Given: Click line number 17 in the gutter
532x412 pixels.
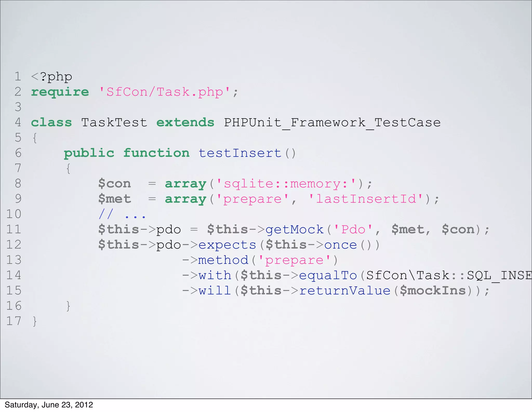Looking at the screenshot, I should [x=14, y=321].
